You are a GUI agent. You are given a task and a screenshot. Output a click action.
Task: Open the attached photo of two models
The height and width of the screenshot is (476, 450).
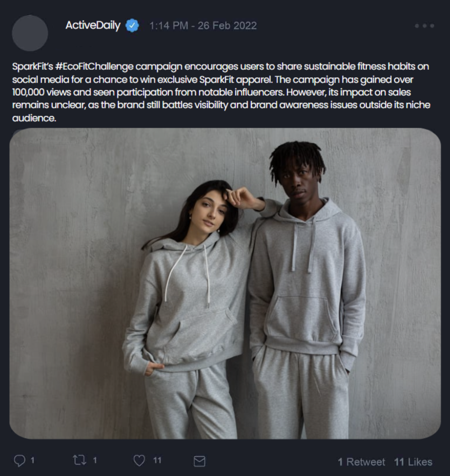pos(225,283)
